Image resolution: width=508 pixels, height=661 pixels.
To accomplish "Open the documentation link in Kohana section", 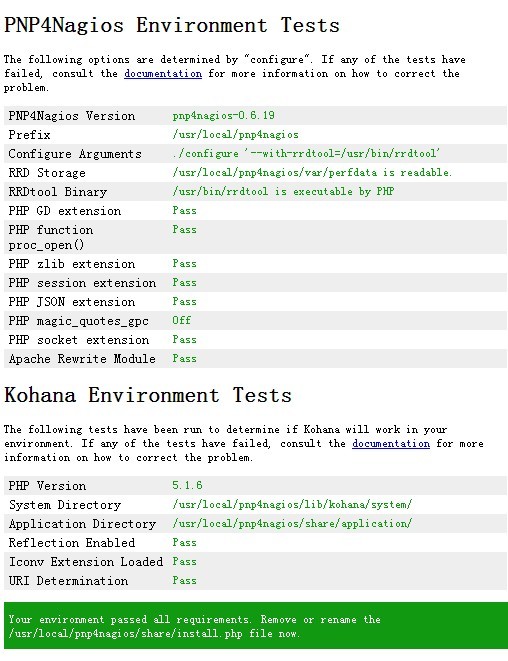I will (x=391, y=443).
